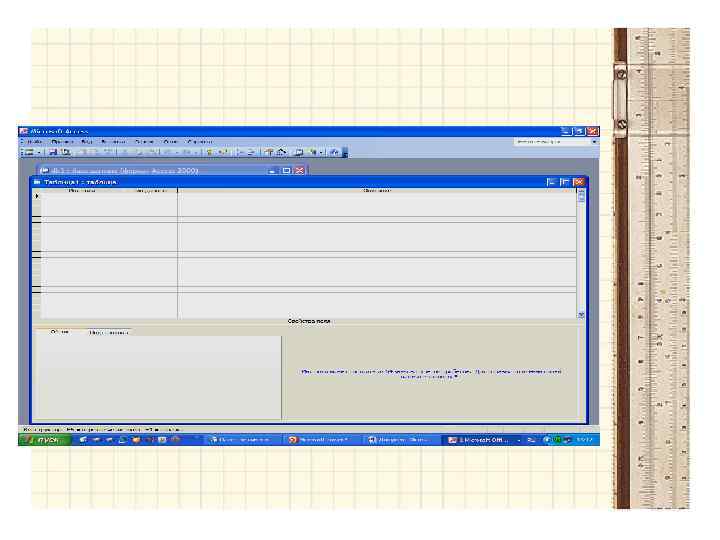Open the Вид menu
This screenshot has height=540, width=720.
(x=87, y=142)
